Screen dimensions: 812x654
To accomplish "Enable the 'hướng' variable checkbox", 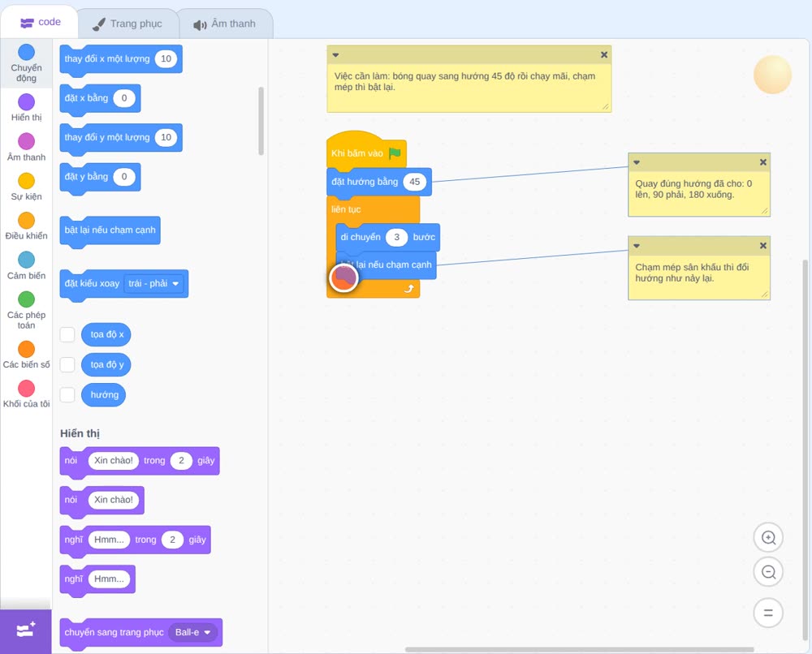I will (x=67, y=395).
